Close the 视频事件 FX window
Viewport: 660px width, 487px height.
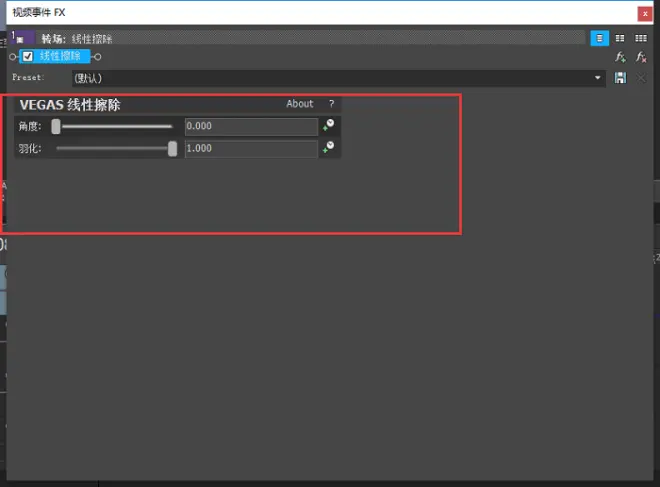click(x=645, y=14)
